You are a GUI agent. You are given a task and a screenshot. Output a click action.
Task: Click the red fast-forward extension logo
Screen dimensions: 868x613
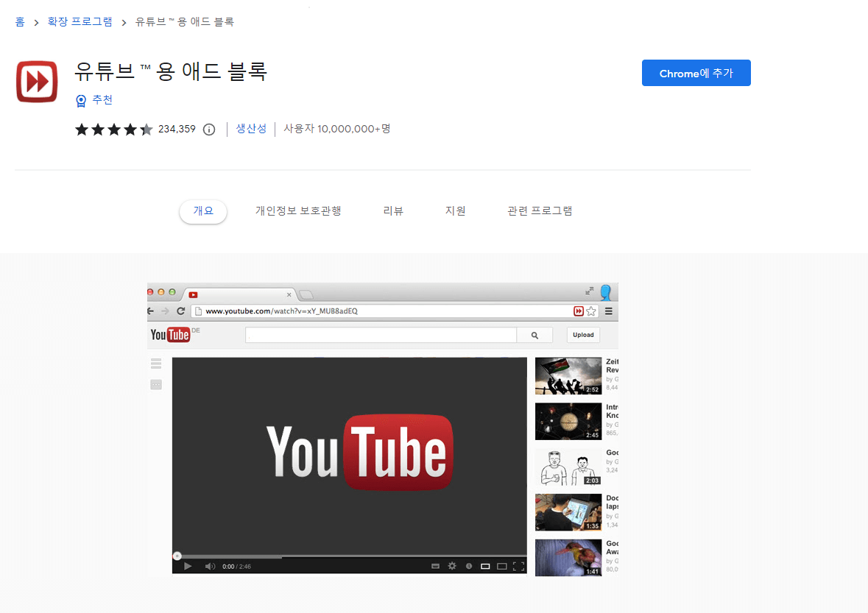pyautogui.click(x=36, y=82)
